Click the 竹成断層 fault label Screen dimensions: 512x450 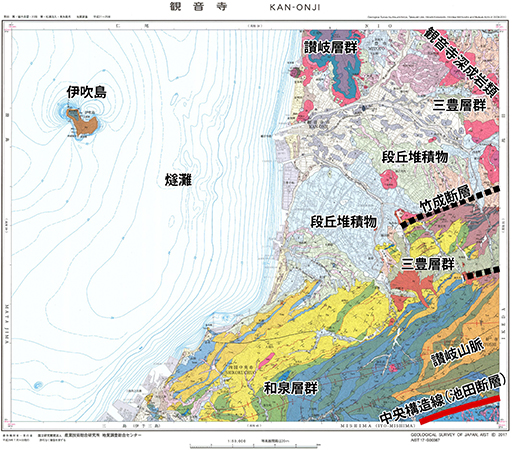(445, 198)
